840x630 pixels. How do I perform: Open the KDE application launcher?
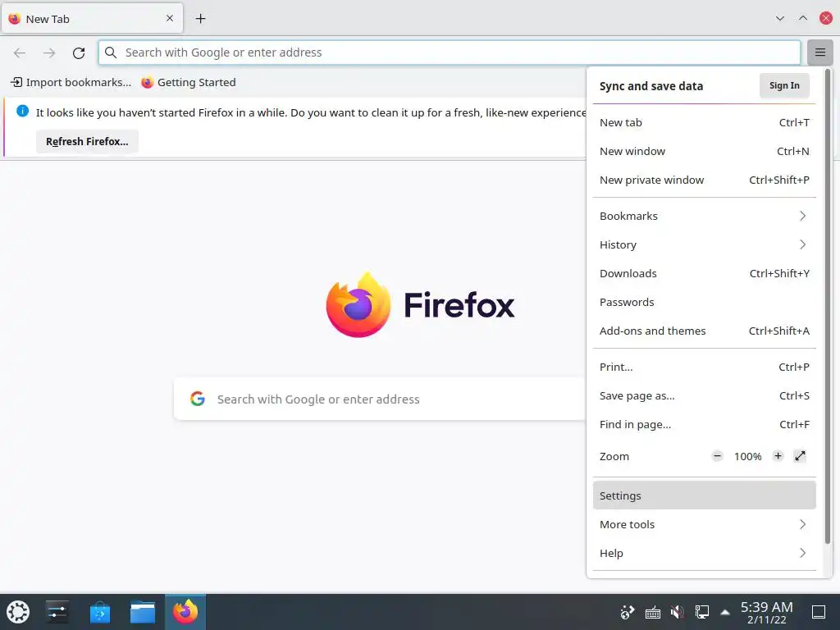pyautogui.click(x=18, y=612)
